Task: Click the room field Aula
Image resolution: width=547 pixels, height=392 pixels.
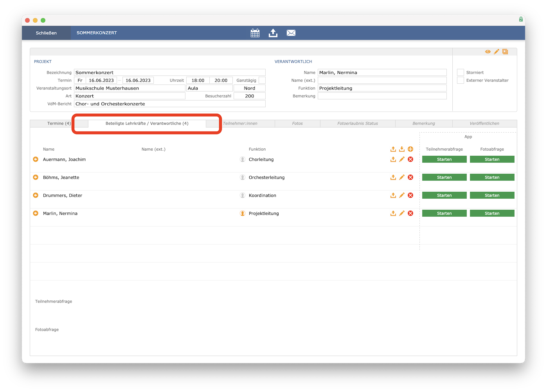Action: [x=209, y=88]
